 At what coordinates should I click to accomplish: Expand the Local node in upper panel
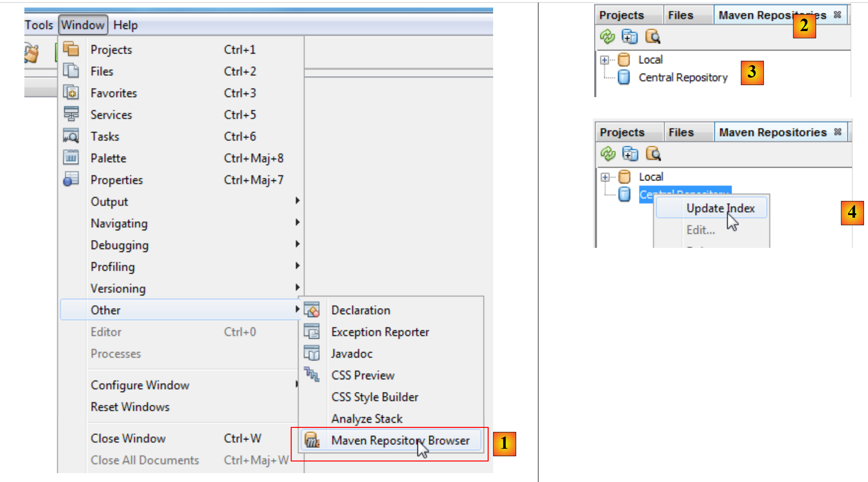[x=604, y=60]
